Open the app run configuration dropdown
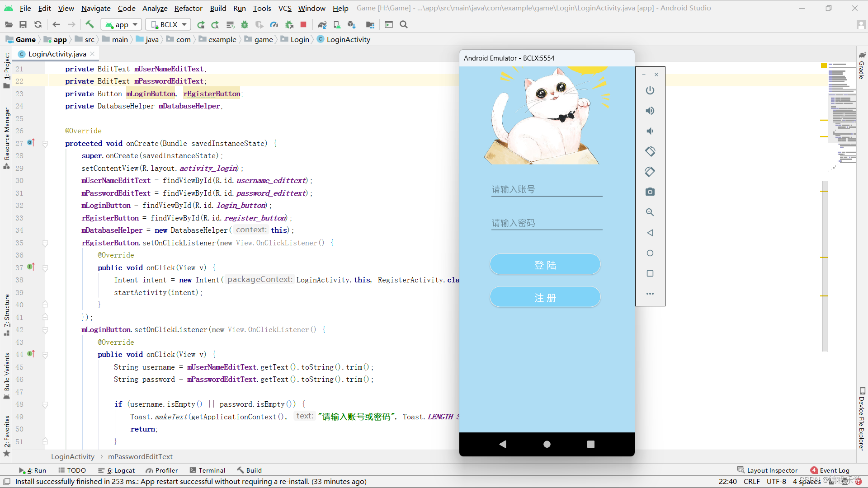 (122, 24)
